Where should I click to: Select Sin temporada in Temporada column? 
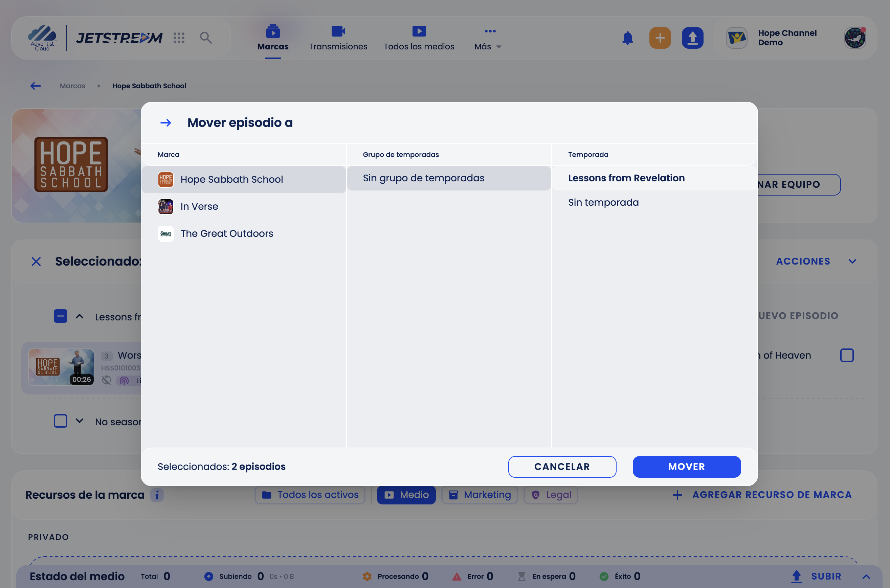point(654,203)
